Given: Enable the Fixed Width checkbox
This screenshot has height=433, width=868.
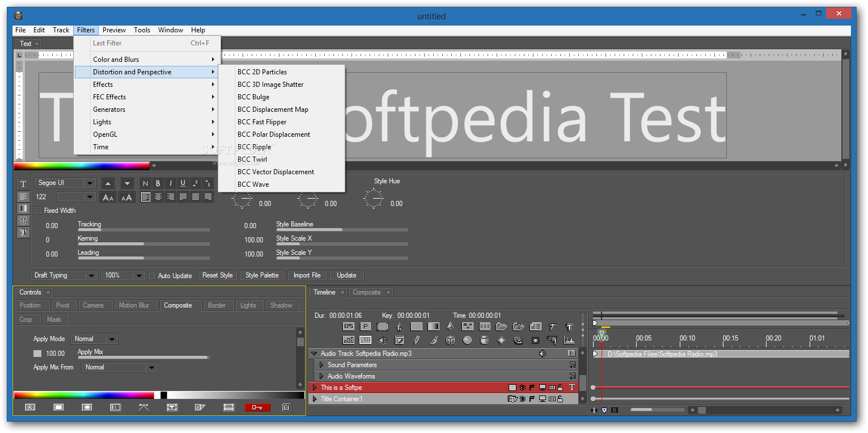Looking at the screenshot, I should tap(38, 211).
